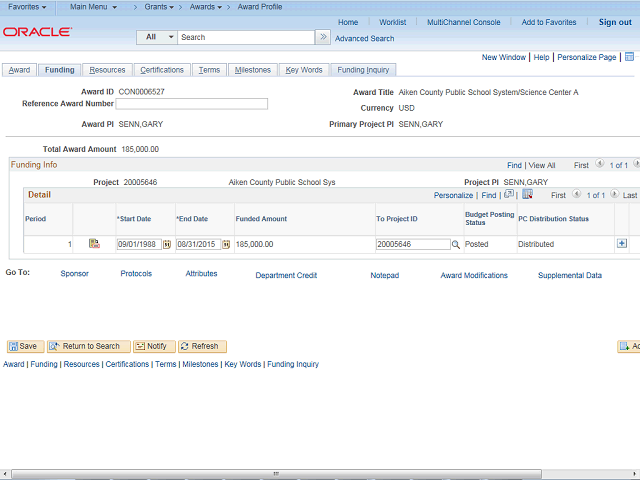Viewport: 640px width, 480px height.
Task: Add a new row with plus icon
Action: tap(622, 244)
